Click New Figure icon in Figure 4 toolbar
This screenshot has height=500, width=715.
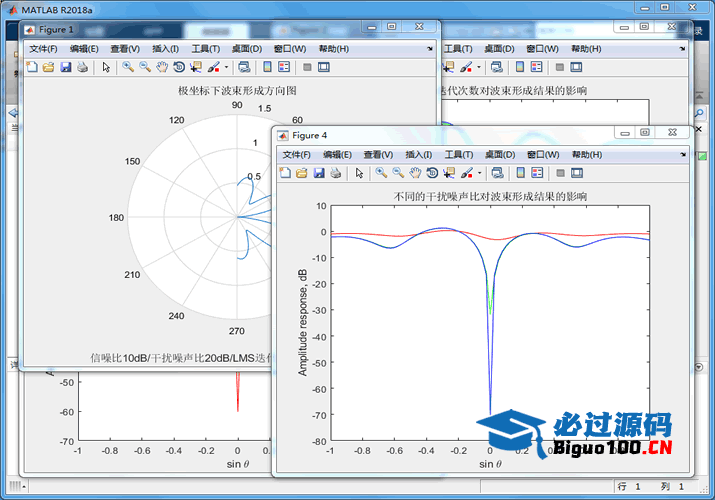285,173
